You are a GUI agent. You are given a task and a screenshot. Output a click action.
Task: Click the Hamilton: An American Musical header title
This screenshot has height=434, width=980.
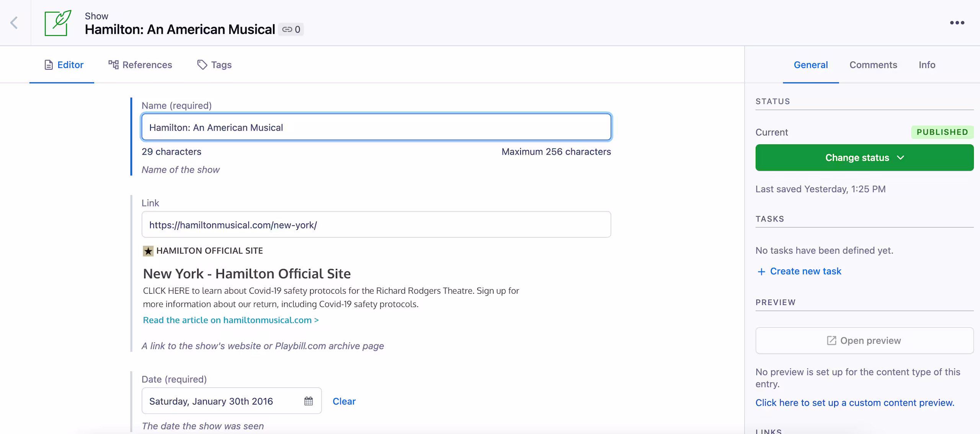[180, 29]
